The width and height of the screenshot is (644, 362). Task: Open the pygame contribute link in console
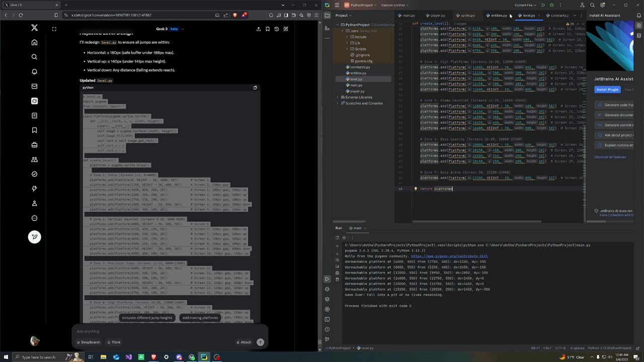point(449,256)
